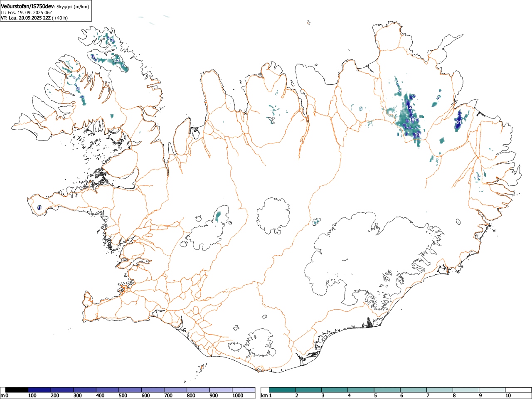This screenshot has width=532, height=399.
Task: Click the '81' visibility value on the map
Action: [458, 122]
